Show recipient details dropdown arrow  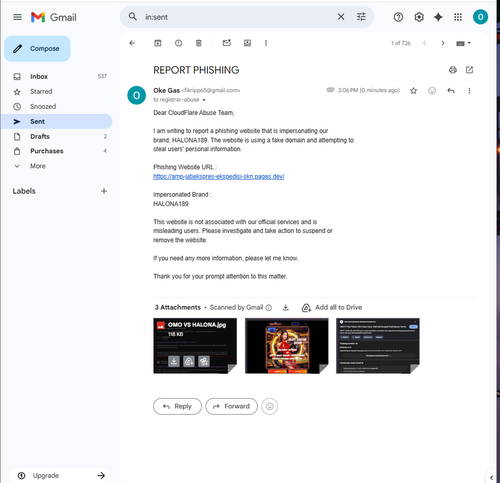tap(204, 100)
